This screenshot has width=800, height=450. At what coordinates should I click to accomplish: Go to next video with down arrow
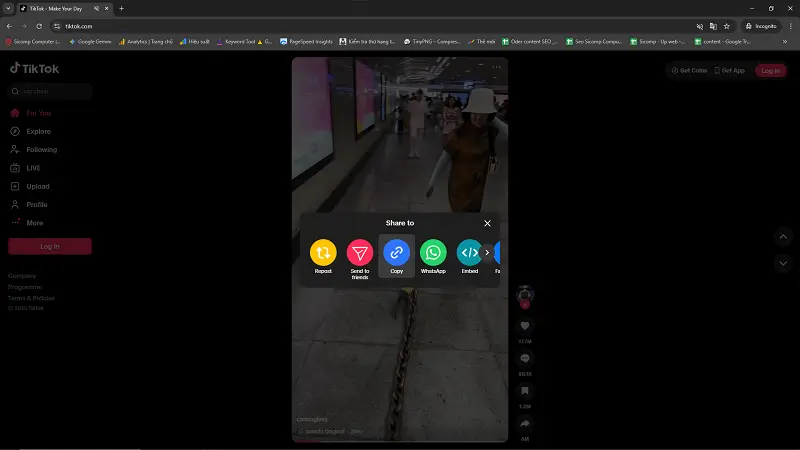pos(783,263)
